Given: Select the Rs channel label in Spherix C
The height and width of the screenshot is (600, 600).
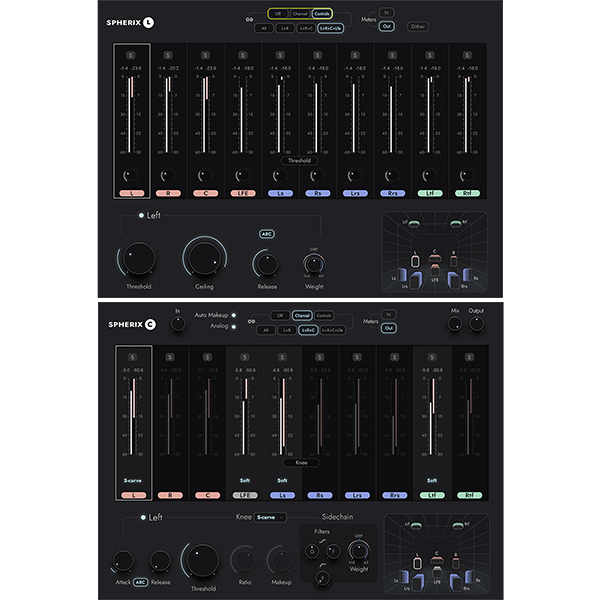Looking at the screenshot, I should click(x=320, y=496).
